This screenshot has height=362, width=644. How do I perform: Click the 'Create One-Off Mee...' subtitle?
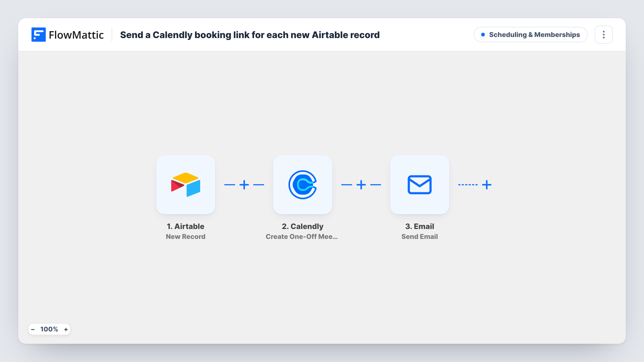[302, 237]
